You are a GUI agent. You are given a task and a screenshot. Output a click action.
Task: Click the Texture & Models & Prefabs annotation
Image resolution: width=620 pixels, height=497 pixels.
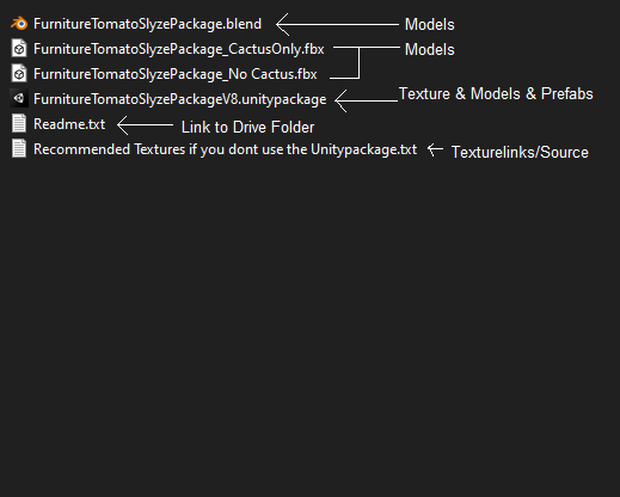click(496, 94)
